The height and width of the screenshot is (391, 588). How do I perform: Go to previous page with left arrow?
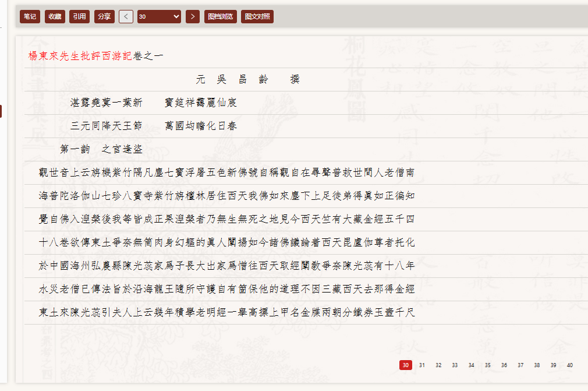click(x=126, y=16)
